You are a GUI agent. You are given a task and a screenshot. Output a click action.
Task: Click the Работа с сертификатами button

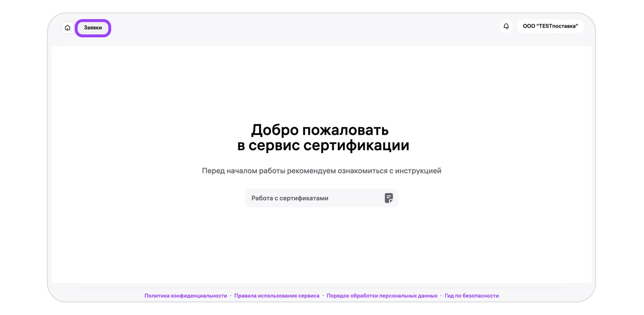321,198
